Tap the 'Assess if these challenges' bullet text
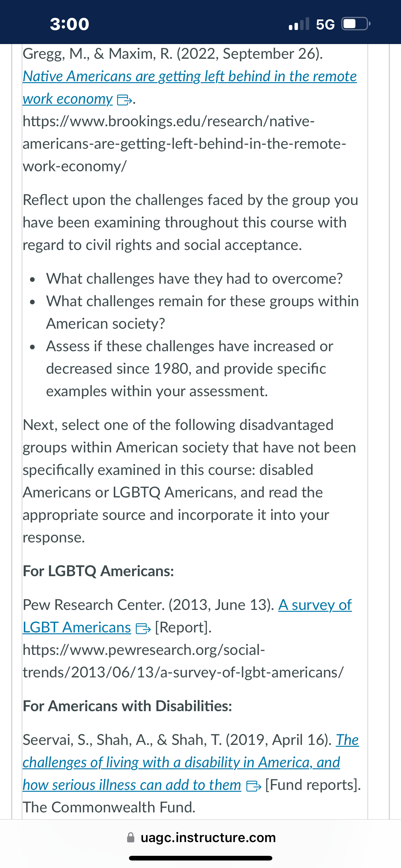 click(x=190, y=369)
